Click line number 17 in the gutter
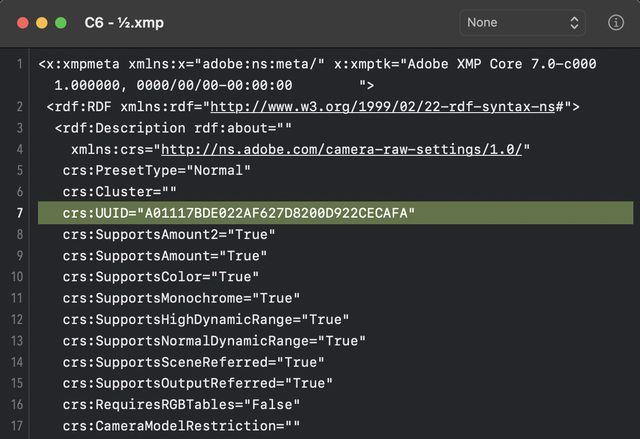640x439 pixels. click(x=20, y=425)
